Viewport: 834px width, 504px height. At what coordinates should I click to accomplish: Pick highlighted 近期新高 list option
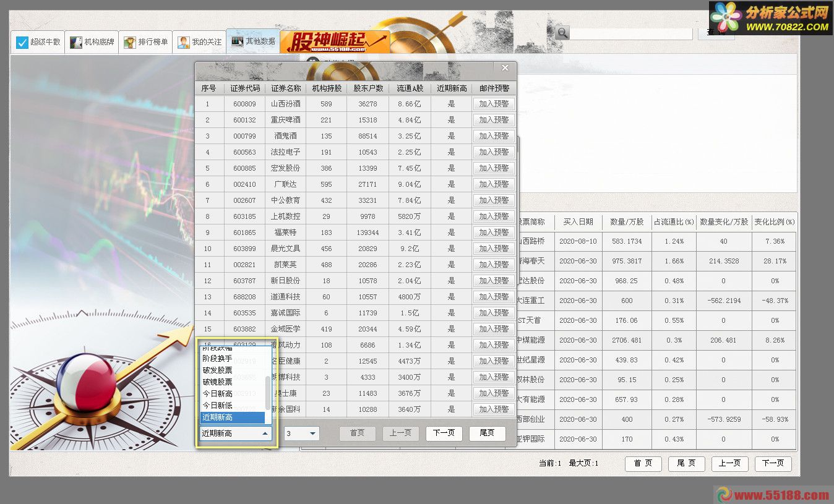[x=232, y=417]
